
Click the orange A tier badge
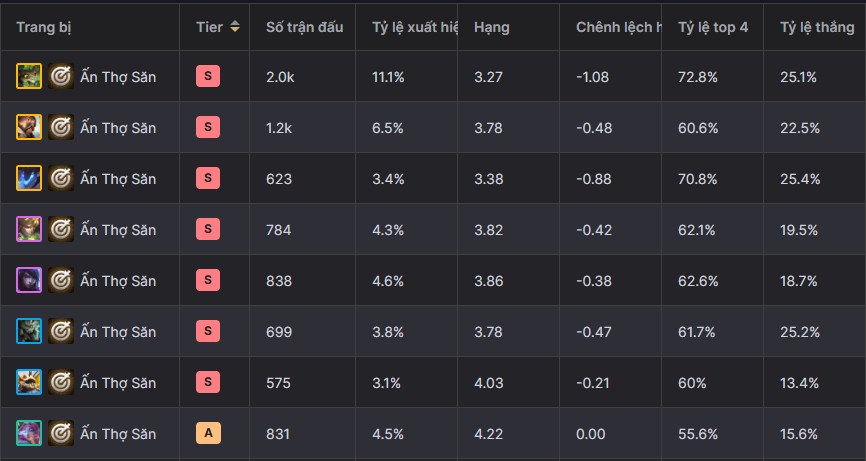point(208,433)
